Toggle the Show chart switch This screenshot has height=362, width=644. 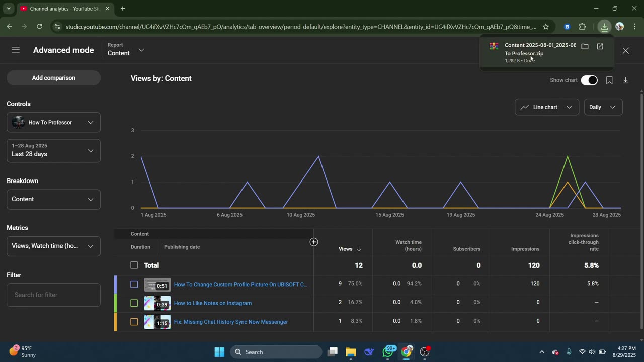tap(589, 80)
